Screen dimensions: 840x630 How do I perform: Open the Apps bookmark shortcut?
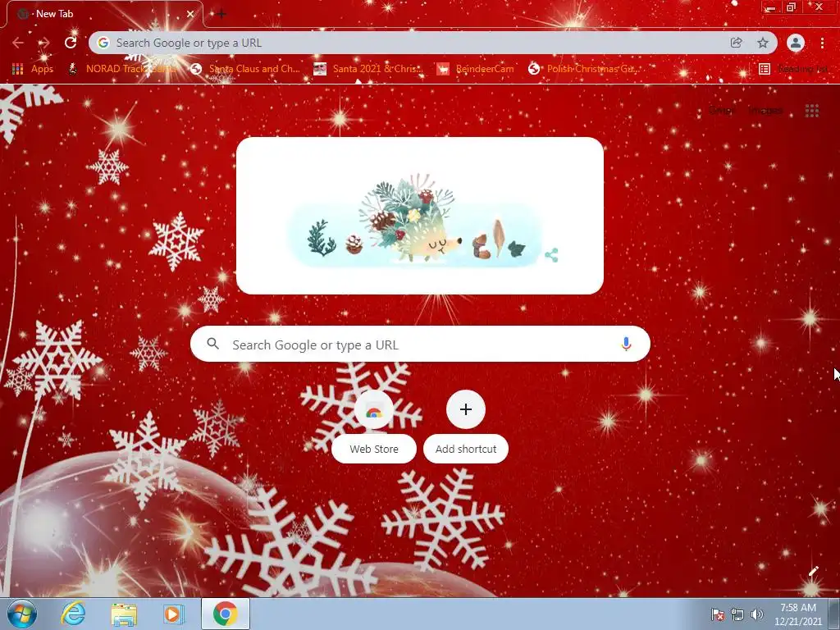33,69
